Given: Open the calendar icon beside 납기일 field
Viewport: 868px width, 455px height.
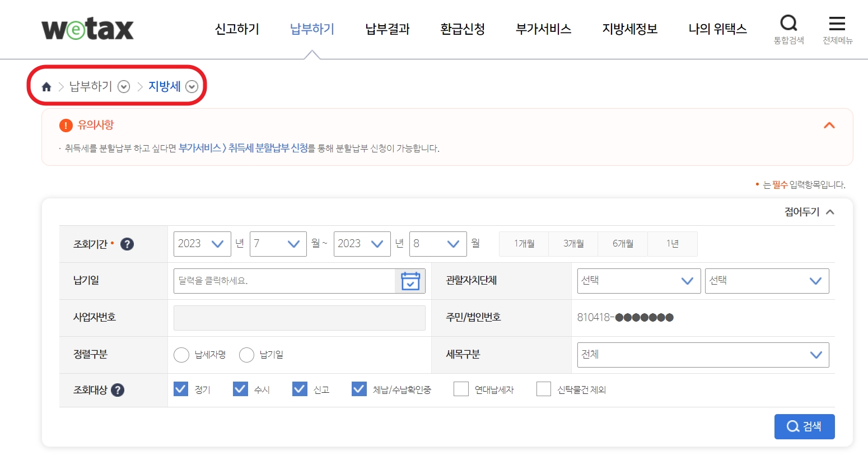Looking at the screenshot, I should point(412,281).
